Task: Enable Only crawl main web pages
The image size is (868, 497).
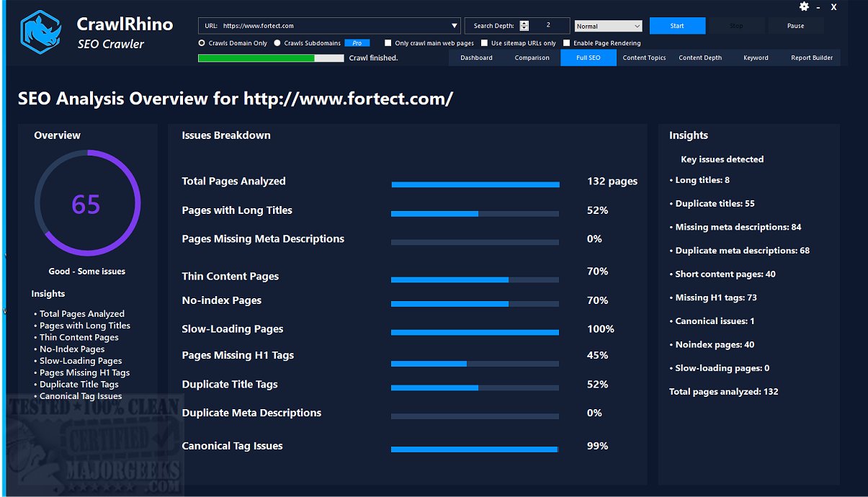Action: click(x=388, y=43)
